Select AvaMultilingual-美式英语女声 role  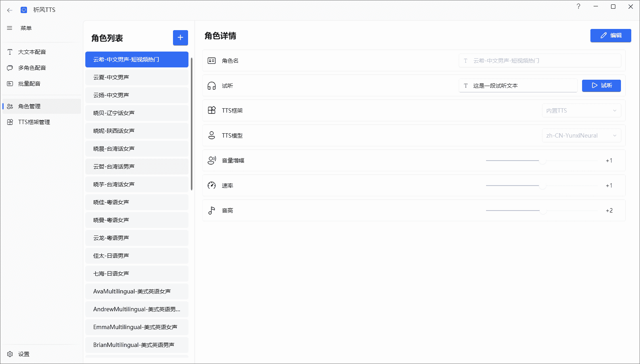tap(137, 291)
